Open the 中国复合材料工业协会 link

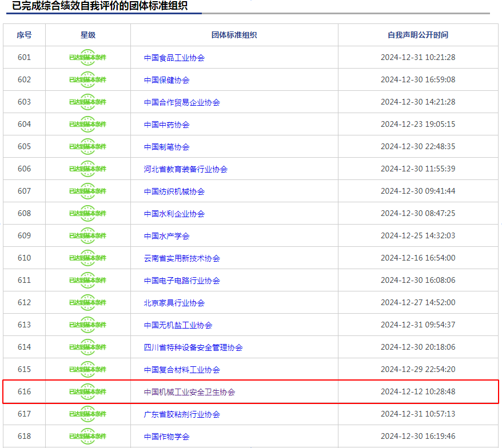tap(182, 370)
